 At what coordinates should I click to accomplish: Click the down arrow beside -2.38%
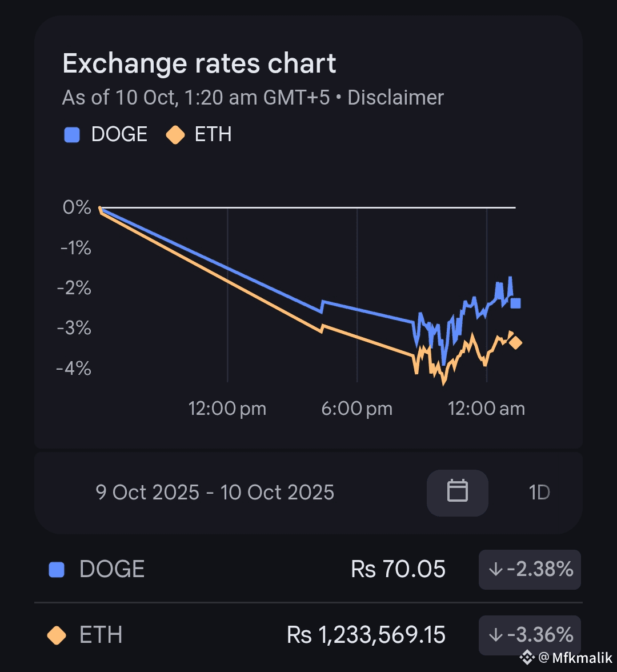(x=495, y=569)
